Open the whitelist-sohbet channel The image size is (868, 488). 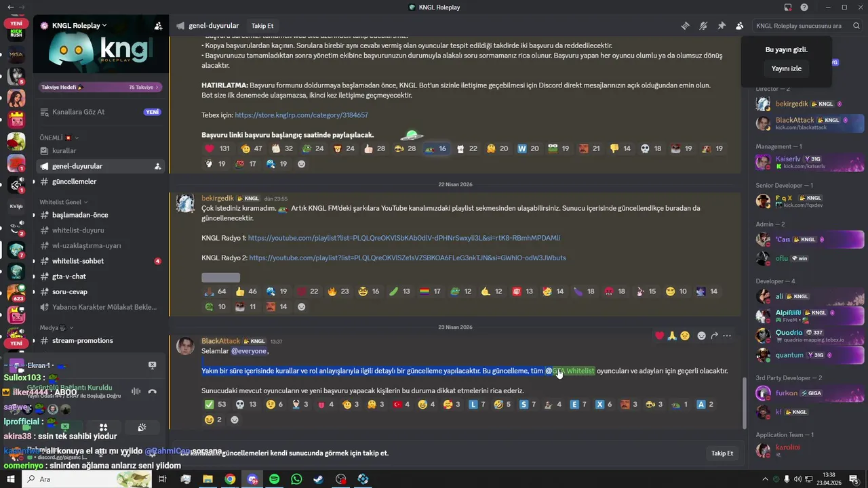[100, 261]
